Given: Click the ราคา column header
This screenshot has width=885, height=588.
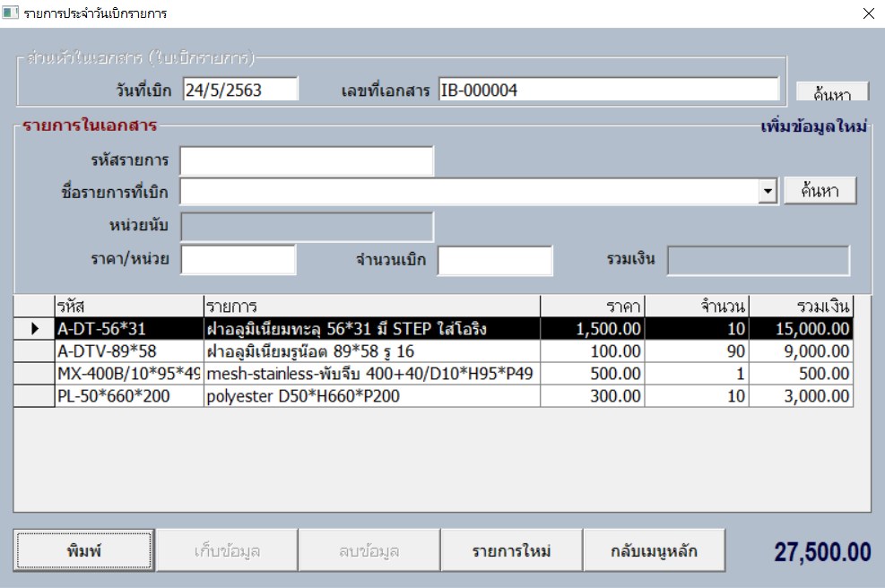Looking at the screenshot, I should (x=592, y=307).
